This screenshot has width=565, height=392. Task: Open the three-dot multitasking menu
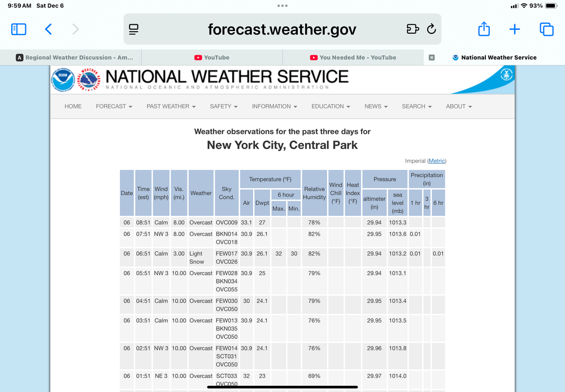282,6
